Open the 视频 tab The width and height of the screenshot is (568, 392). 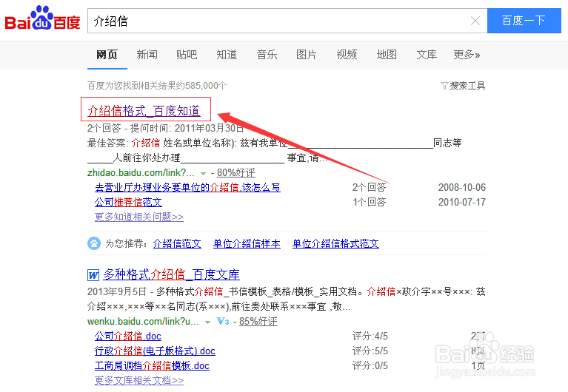click(x=347, y=55)
